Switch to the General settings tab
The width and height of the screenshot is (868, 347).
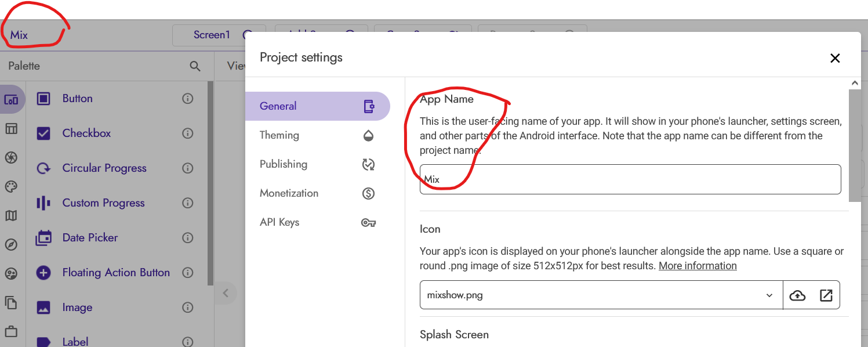coord(318,106)
